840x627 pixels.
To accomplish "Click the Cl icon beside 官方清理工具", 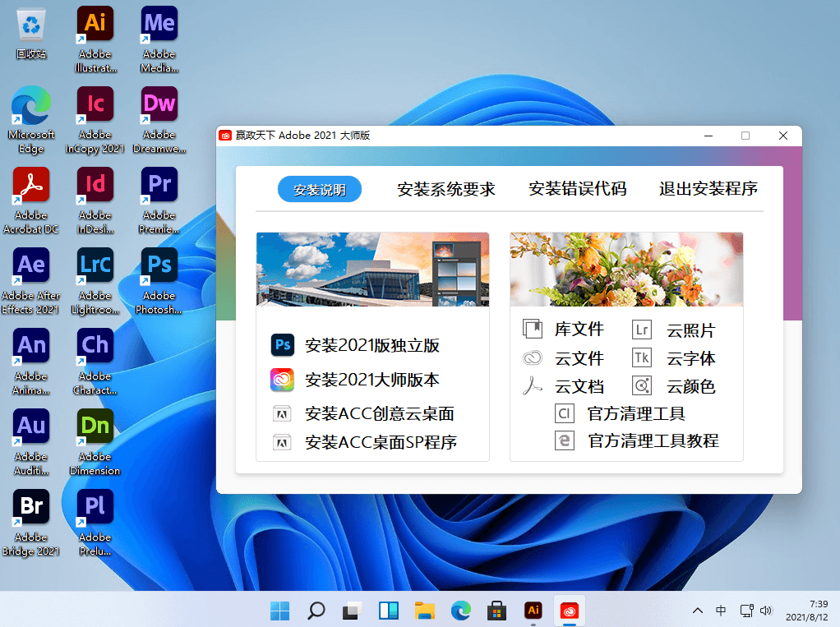I will [564, 413].
